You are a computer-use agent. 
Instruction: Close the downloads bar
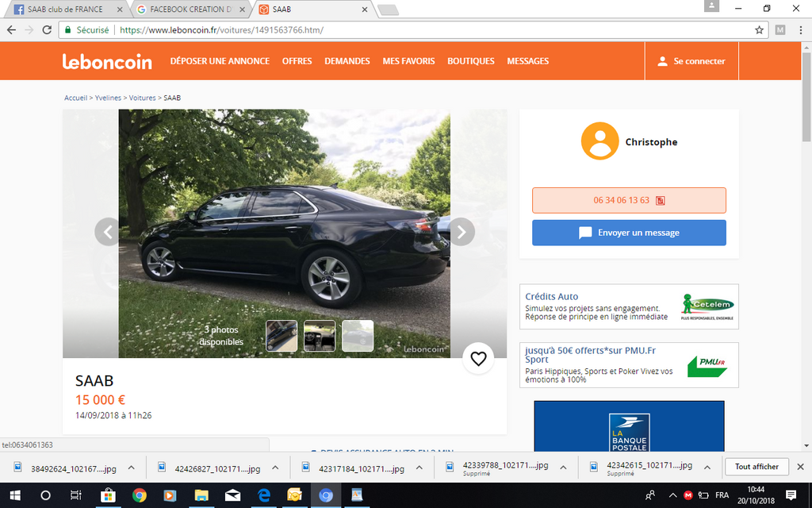click(801, 467)
